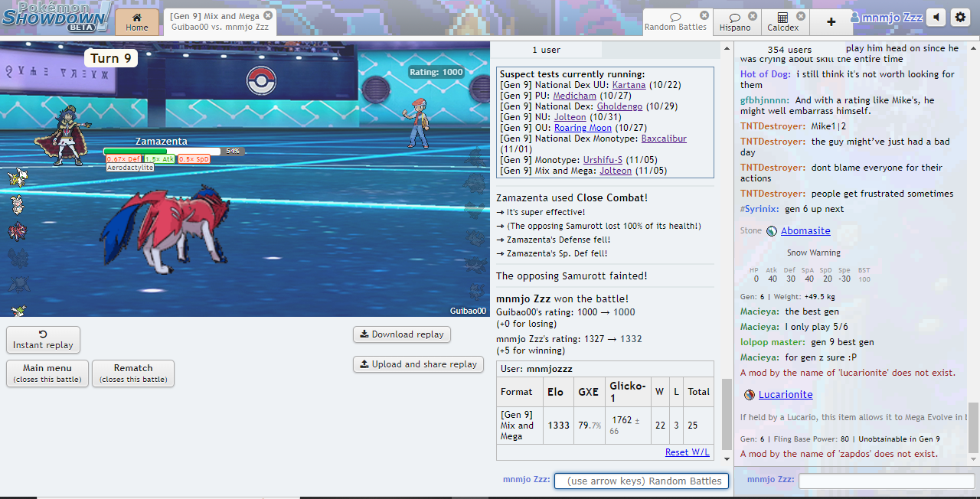Click the lolpop master username in chat
This screenshot has height=499, width=980.
coord(773,342)
